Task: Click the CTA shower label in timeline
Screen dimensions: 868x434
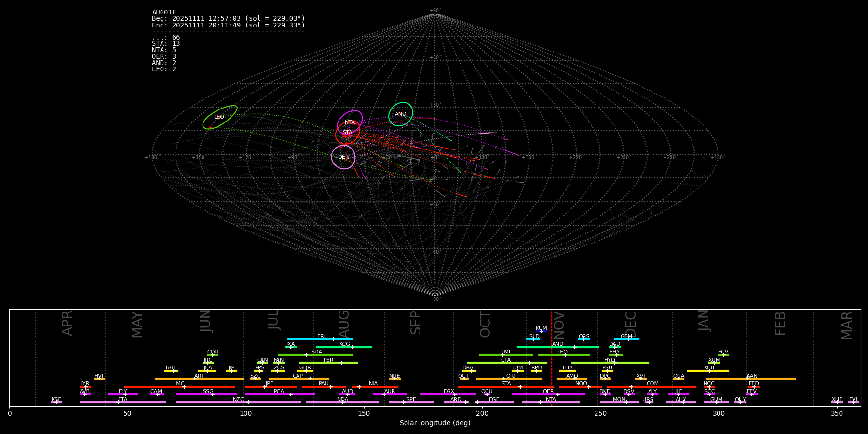Action: point(506,360)
